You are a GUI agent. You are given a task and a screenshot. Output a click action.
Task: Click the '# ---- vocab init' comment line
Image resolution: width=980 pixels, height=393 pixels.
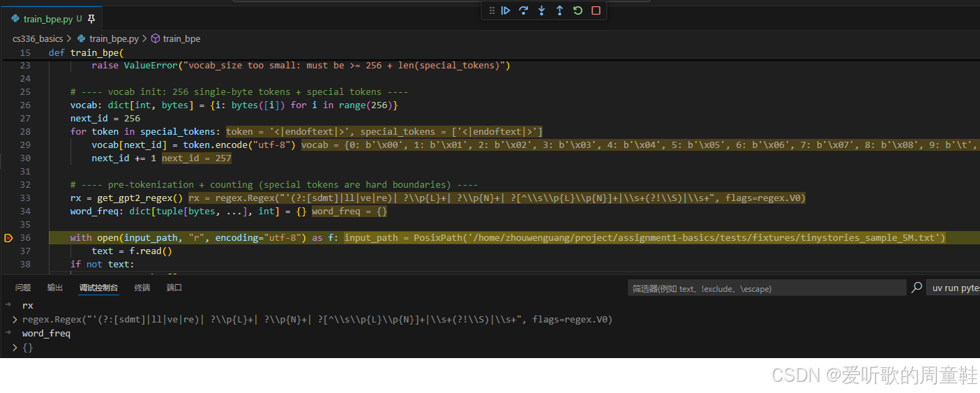click(239, 92)
